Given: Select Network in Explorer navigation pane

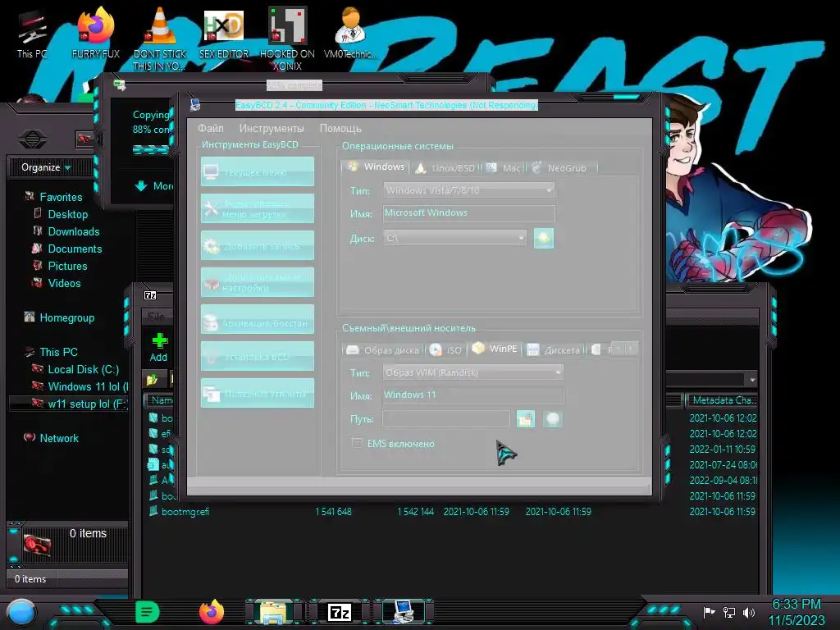Looking at the screenshot, I should pyautogui.click(x=58, y=438).
